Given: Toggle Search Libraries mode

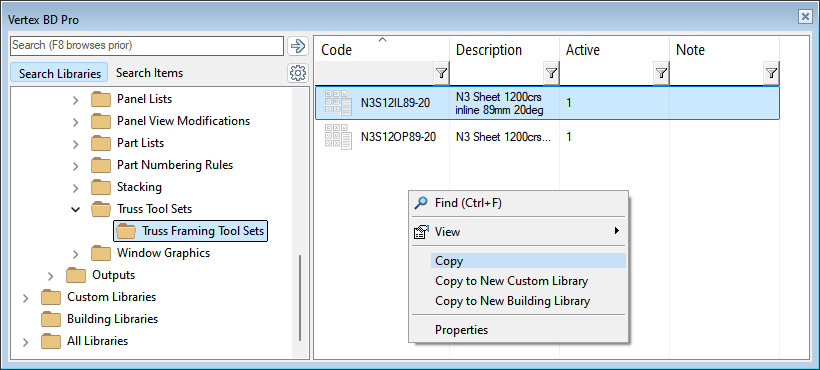Looking at the screenshot, I should 59,73.
